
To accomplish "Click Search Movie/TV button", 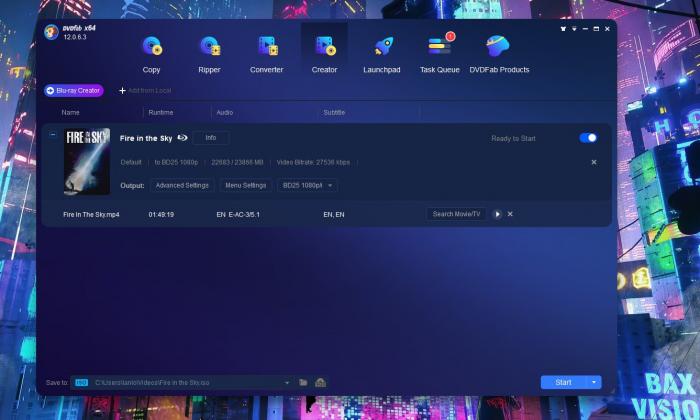I will click(x=456, y=214).
